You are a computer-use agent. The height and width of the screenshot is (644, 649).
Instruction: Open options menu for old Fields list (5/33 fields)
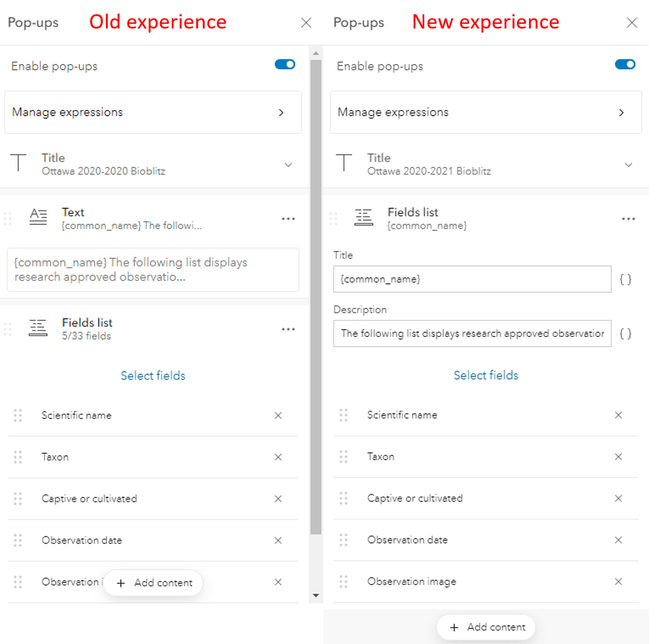coord(289,329)
